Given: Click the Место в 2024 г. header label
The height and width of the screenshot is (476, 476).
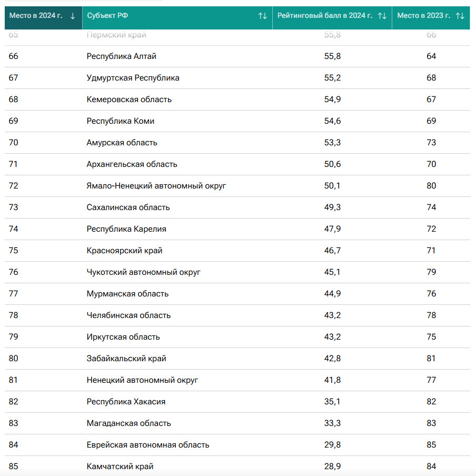Looking at the screenshot, I should pyautogui.click(x=36, y=16).
